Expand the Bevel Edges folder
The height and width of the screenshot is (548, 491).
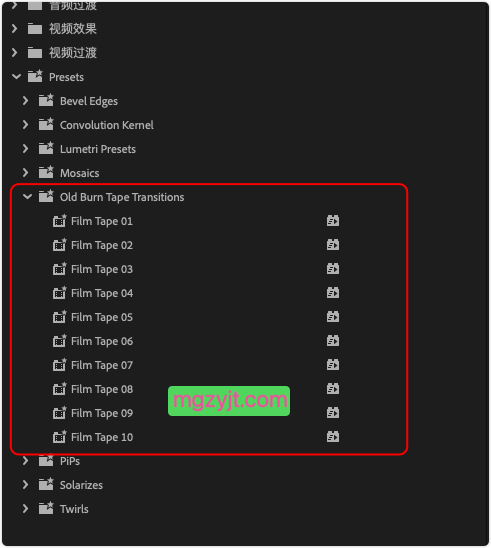[x=25, y=101]
